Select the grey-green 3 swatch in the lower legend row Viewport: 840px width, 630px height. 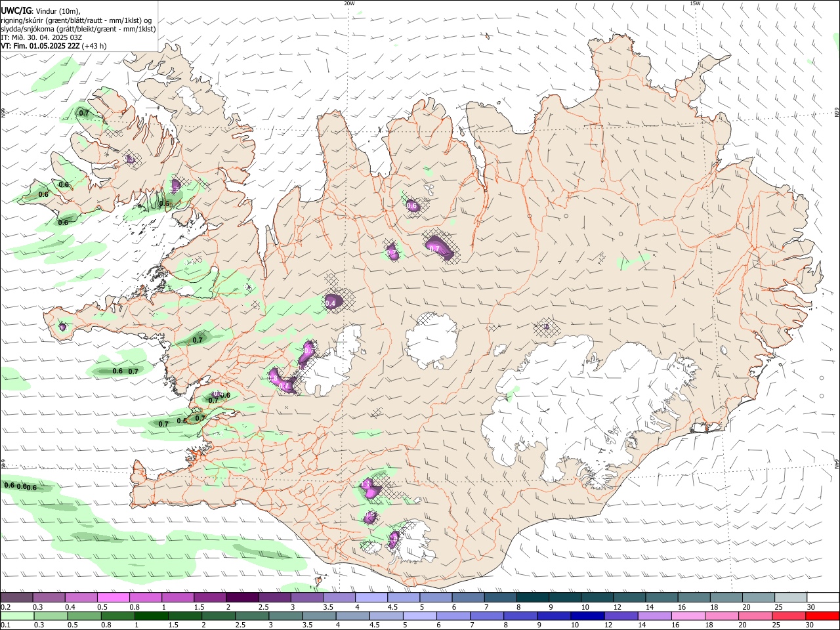pos(285,616)
